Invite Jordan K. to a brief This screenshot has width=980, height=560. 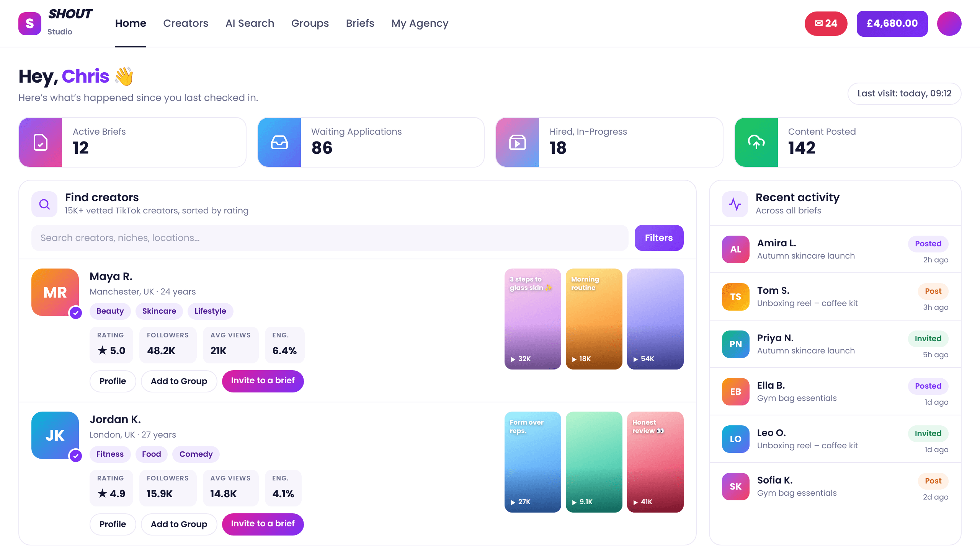click(263, 524)
